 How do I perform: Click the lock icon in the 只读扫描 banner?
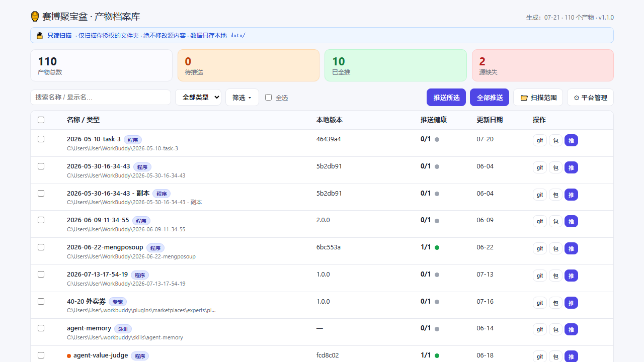tap(40, 36)
